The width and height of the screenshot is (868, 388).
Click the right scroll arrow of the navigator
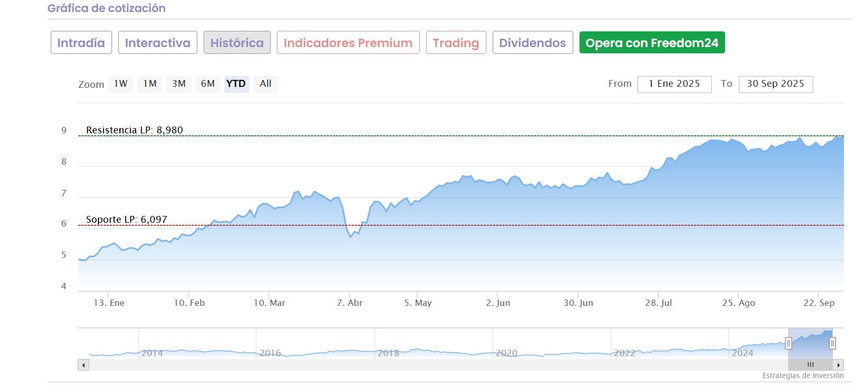(839, 365)
